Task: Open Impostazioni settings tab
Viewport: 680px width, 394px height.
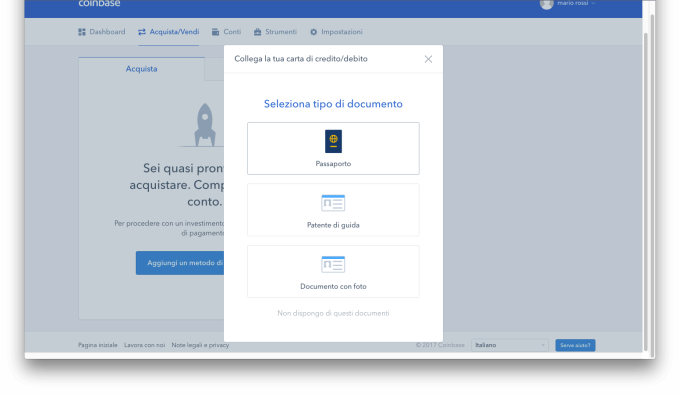Action: pyautogui.click(x=336, y=32)
